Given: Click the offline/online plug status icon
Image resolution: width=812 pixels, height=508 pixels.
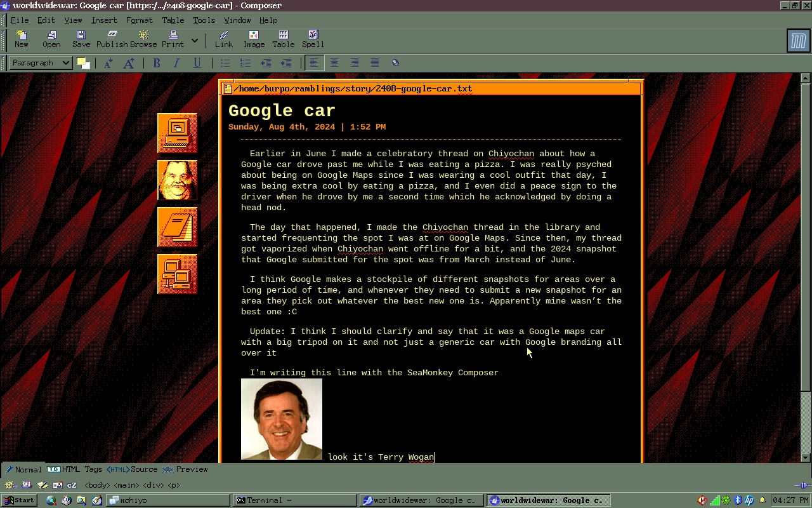Looking at the screenshot, I should point(802,485).
